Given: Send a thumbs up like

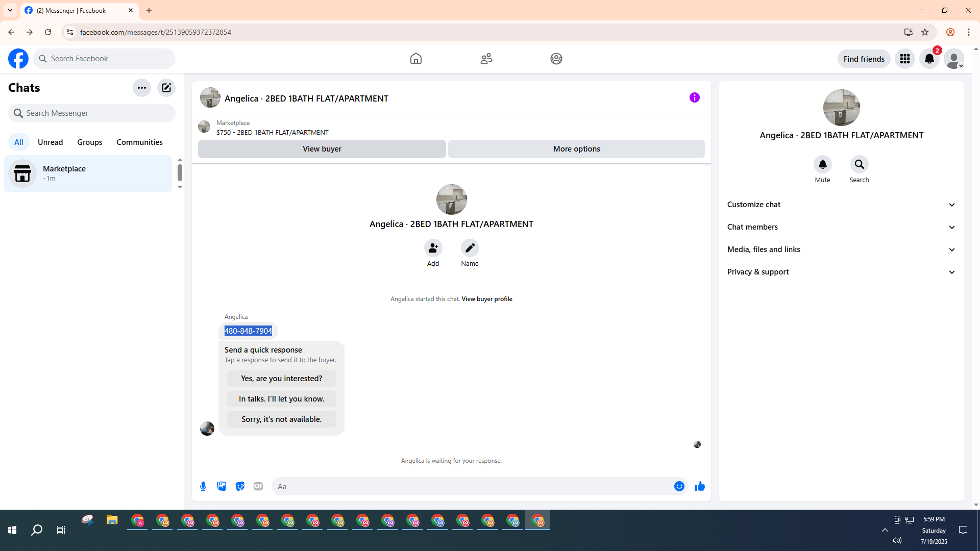Looking at the screenshot, I should [x=699, y=486].
